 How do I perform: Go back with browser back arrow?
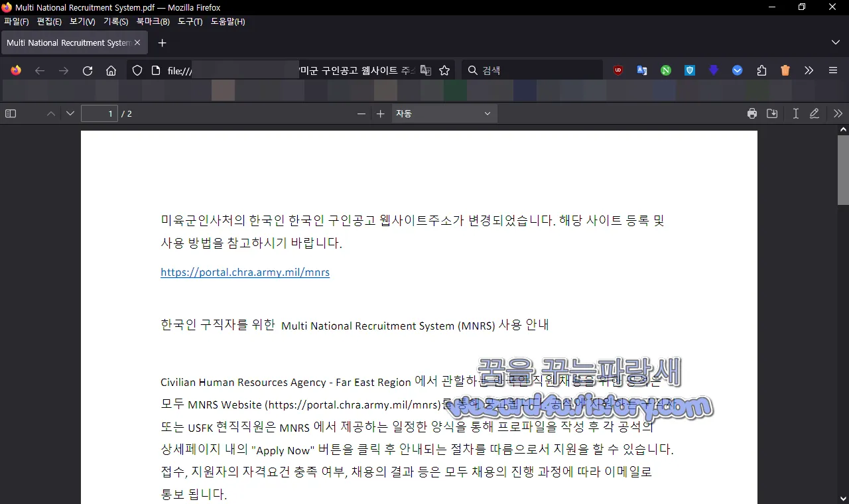coord(40,70)
